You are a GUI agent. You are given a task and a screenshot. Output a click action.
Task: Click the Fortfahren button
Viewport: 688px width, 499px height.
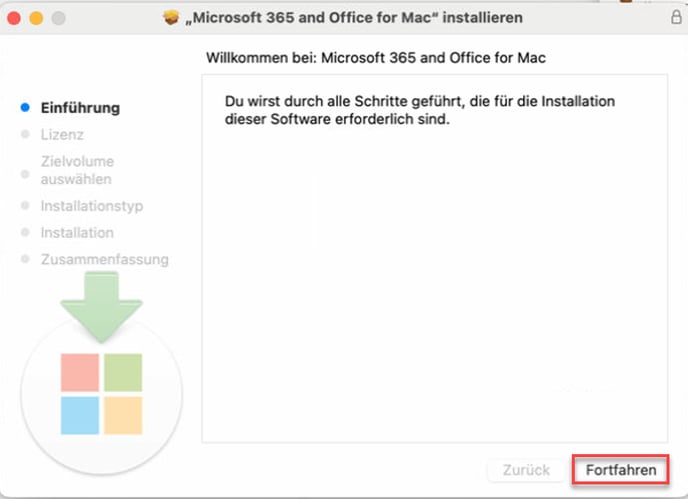click(x=620, y=470)
